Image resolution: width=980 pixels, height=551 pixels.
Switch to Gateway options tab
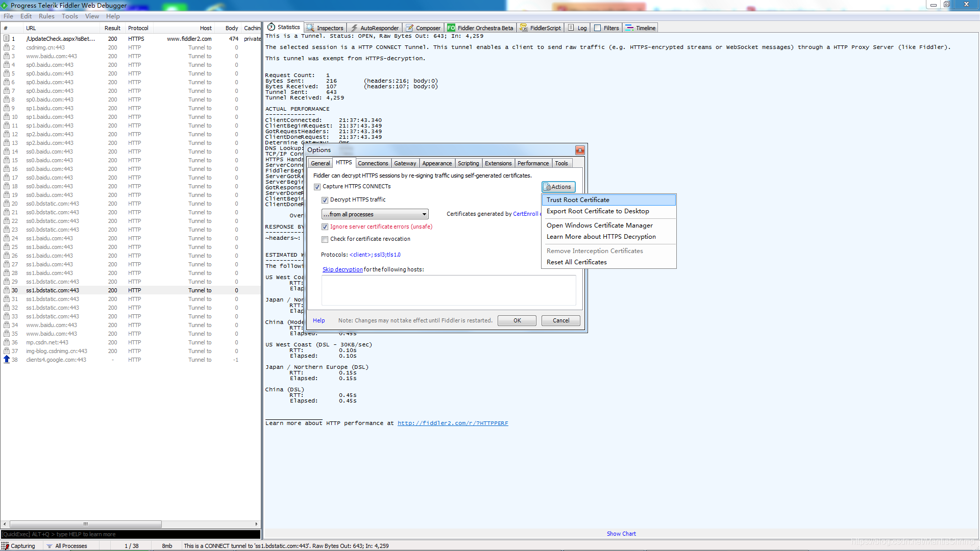pyautogui.click(x=405, y=163)
